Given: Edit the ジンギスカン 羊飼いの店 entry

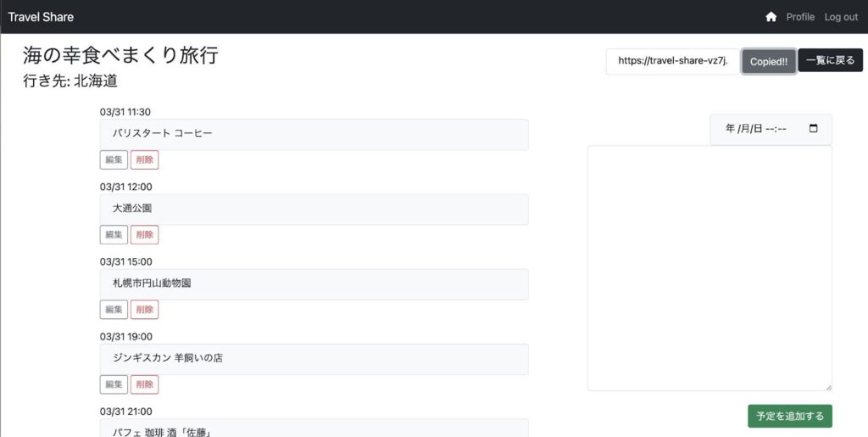Looking at the screenshot, I should click(114, 384).
